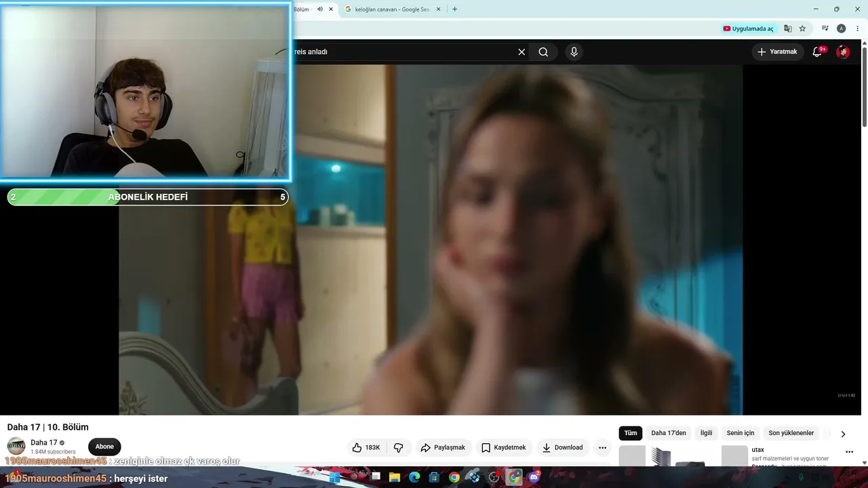Click the 1.84M subscribers text
The width and height of the screenshot is (868, 488).
click(x=53, y=452)
